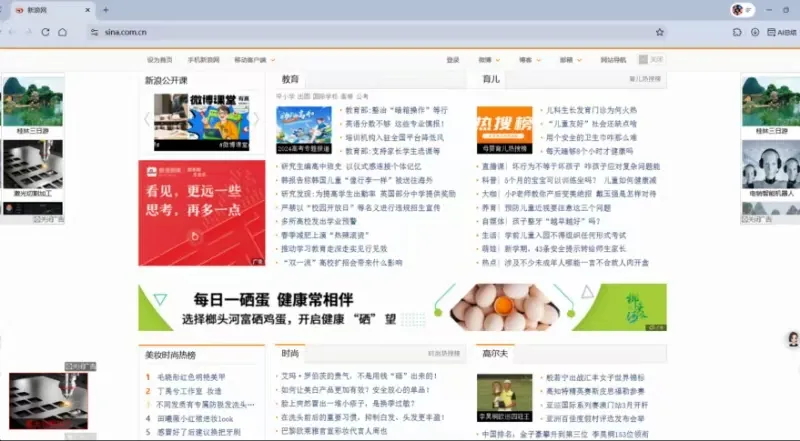Image resolution: width=800 pixels, height=441 pixels.
Task: Close the bottom-left floating ad
Action: click(80, 366)
